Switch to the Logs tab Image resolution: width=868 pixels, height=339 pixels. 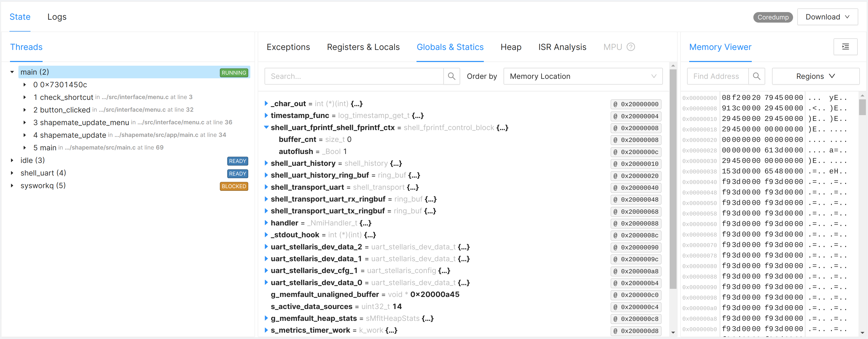[57, 17]
